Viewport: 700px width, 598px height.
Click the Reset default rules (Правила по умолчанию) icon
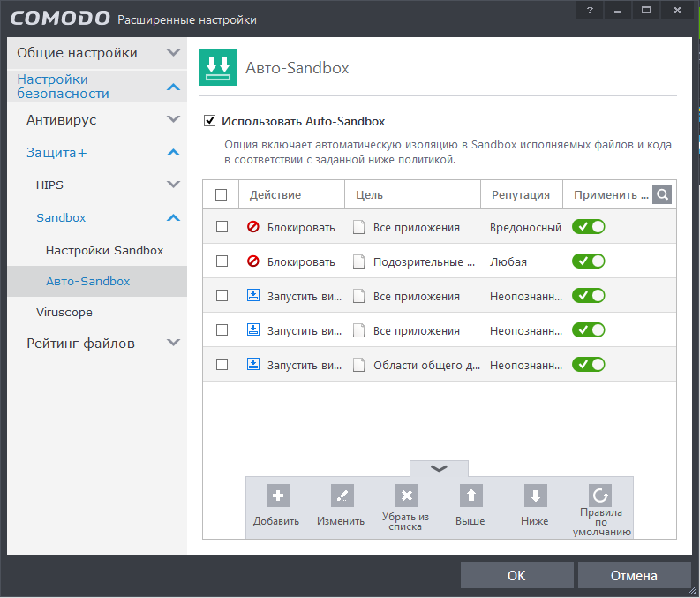(600, 496)
